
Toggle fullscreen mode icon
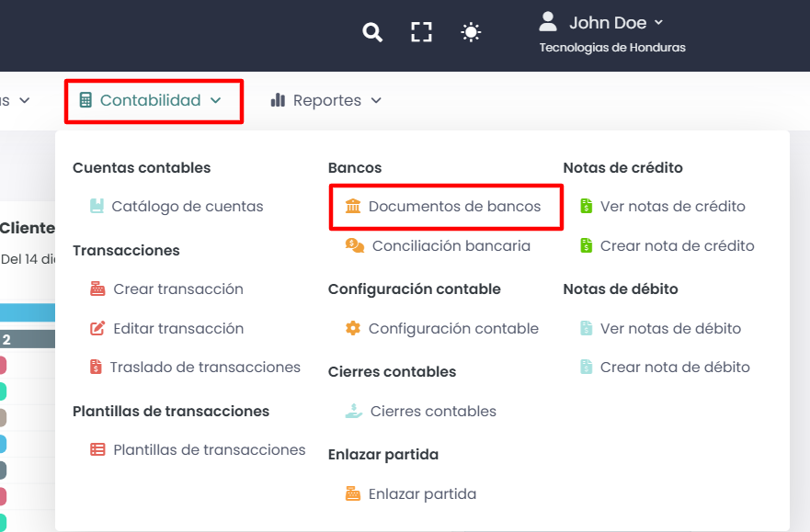tap(421, 32)
